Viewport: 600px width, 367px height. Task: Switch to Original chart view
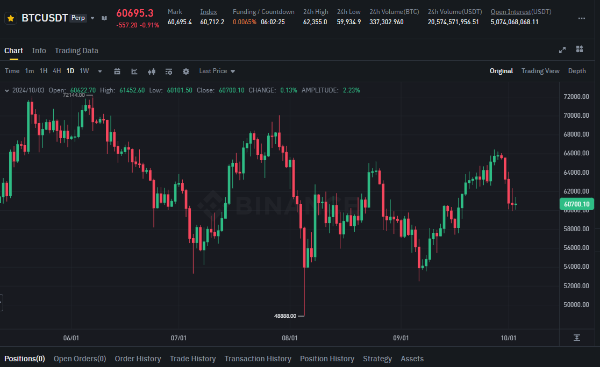pyautogui.click(x=501, y=71)
